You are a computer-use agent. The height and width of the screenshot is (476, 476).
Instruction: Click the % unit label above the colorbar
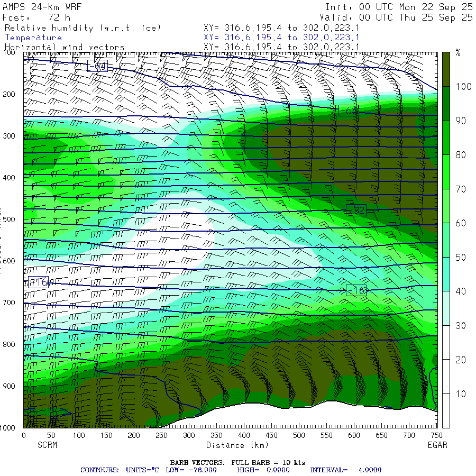click(458, 52)
